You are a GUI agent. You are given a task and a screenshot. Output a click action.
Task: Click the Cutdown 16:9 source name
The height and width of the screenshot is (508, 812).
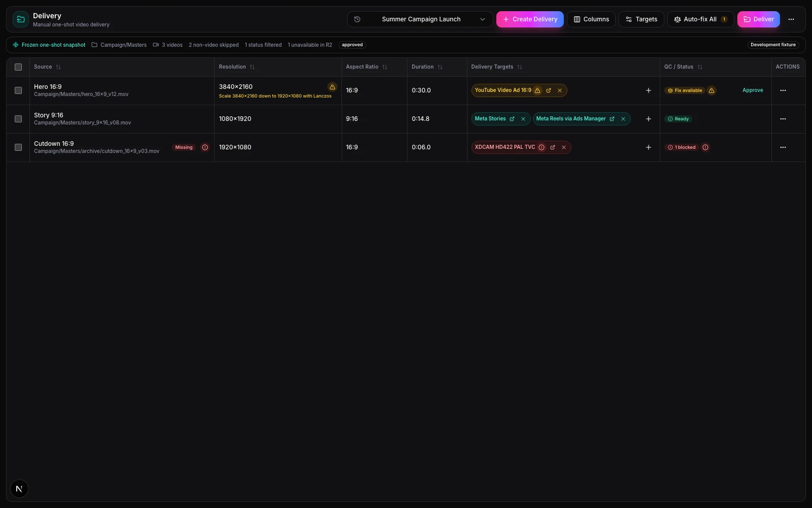[x=54, y=144]
